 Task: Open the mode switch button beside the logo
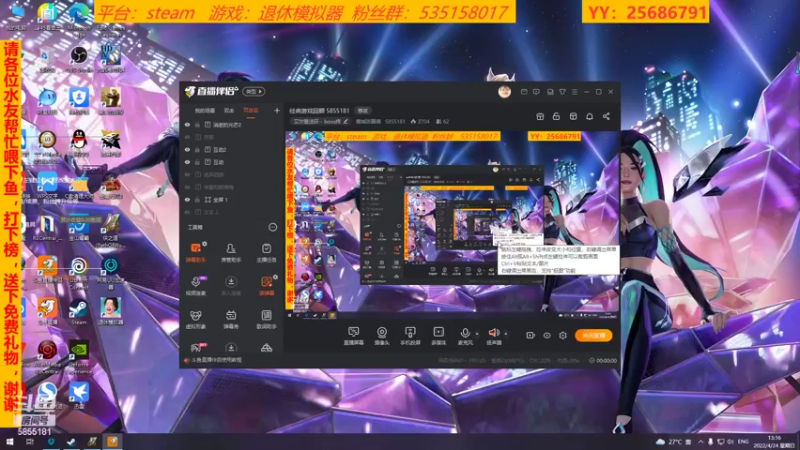254,92
